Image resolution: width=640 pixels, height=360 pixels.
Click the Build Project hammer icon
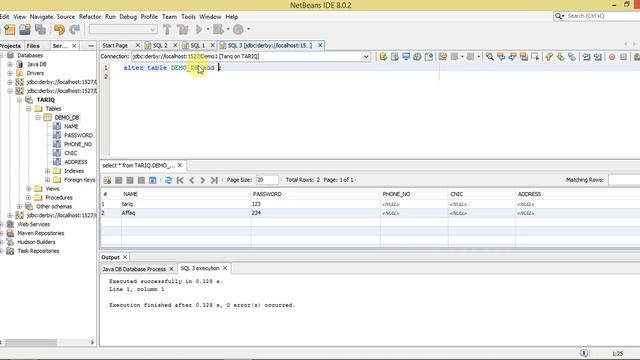[x=167, y=29]
